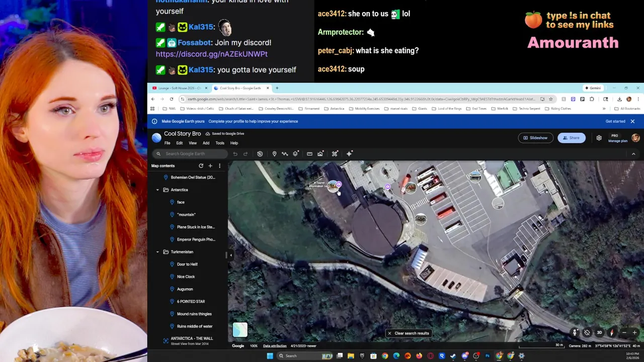Open the View menu
Image resolution: width=644 pixels, height=362 pixels.
pos(193,143)
